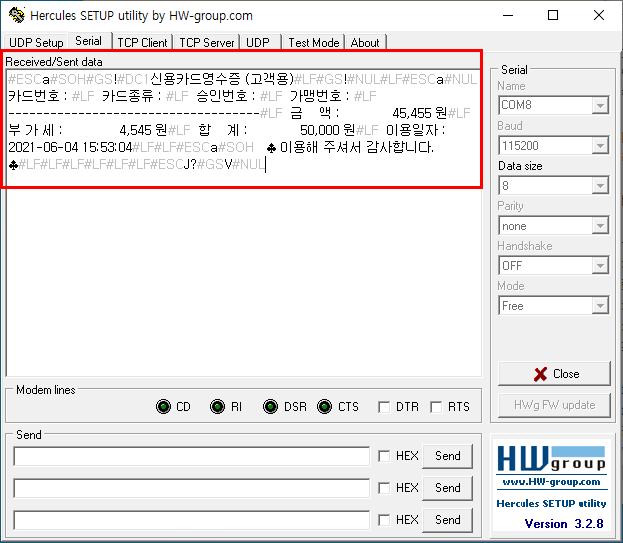The height and width of the screenshot is (543, 623).
Task: Click the Close serial port button
Action: 554,374
